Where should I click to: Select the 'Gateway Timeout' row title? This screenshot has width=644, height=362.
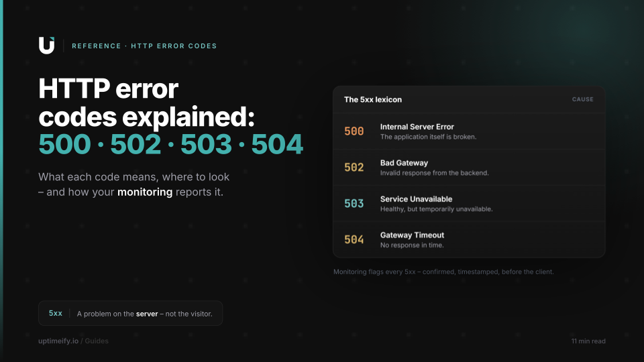pos(412,235)
